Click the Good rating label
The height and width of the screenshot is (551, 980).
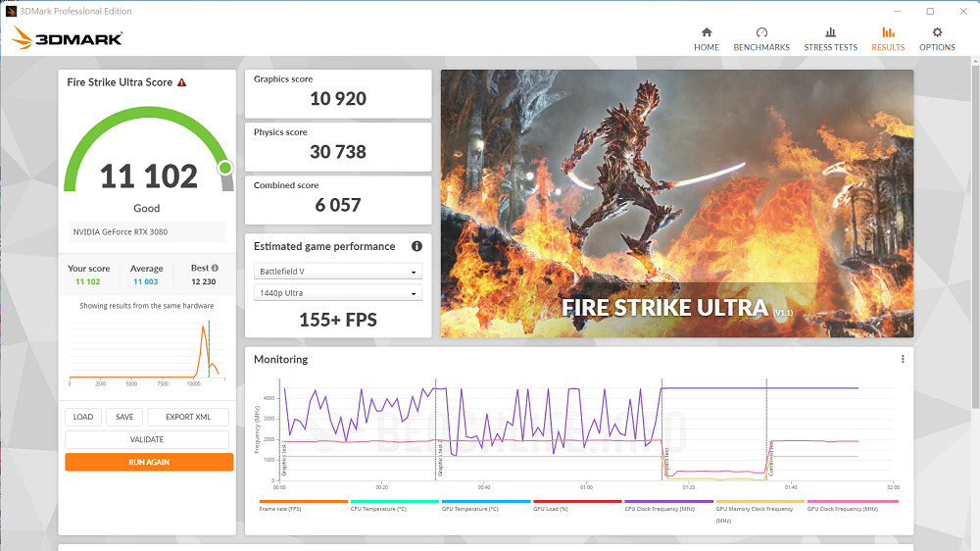click(x=147, y=208)
